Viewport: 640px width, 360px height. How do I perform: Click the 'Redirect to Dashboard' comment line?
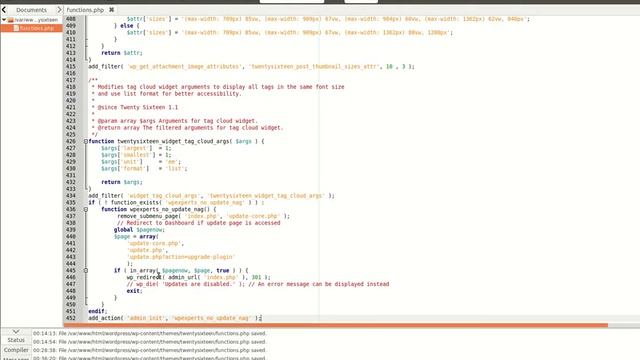(x=199, y=223)
